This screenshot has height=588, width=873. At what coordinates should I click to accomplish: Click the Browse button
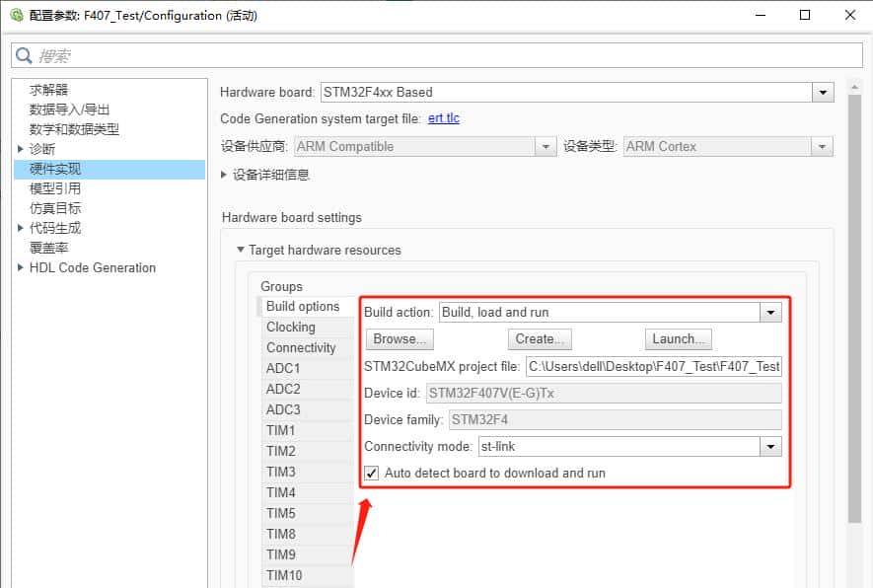tap(399, 338)
